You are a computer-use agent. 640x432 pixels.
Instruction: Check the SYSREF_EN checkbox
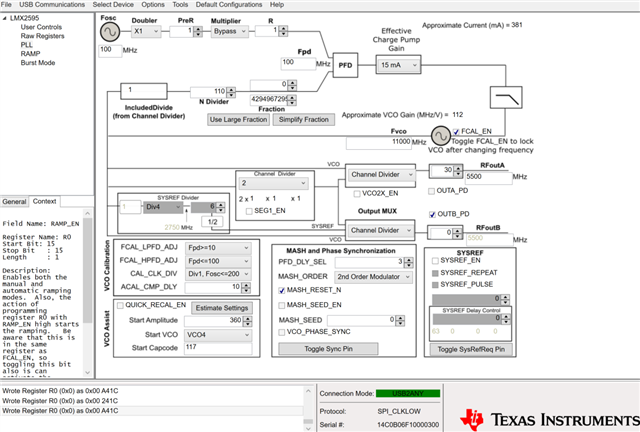click(436, 261)
